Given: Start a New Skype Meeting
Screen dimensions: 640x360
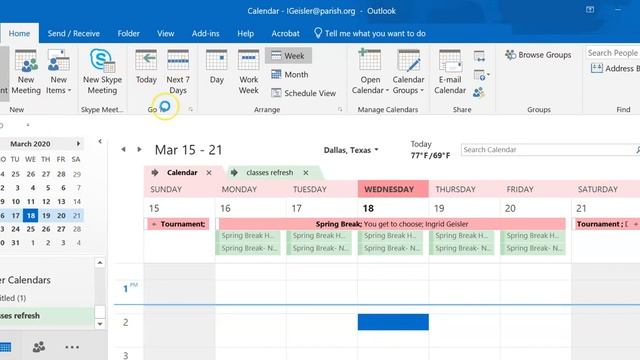Looking at the screenshot, I should (x=102, y=72).
